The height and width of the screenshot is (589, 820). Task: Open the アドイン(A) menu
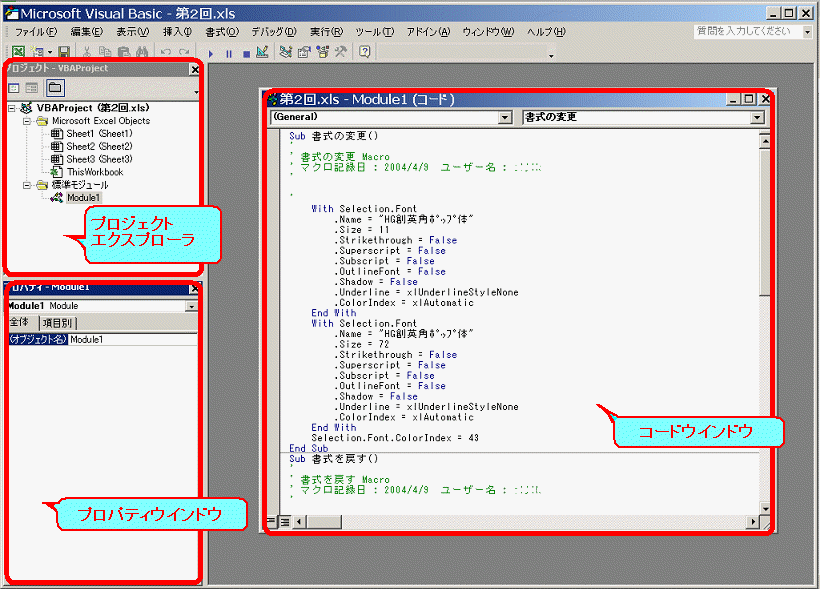pos(428,32)
